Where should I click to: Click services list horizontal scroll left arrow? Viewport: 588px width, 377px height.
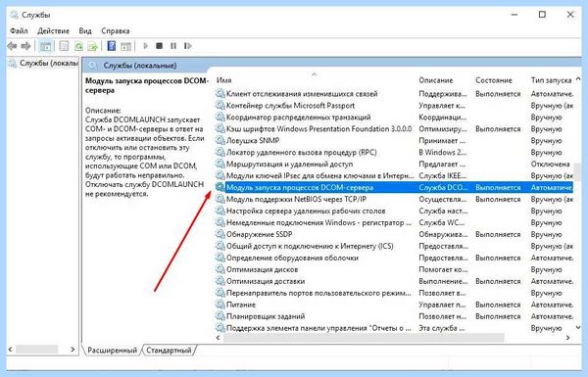point(219,338)
